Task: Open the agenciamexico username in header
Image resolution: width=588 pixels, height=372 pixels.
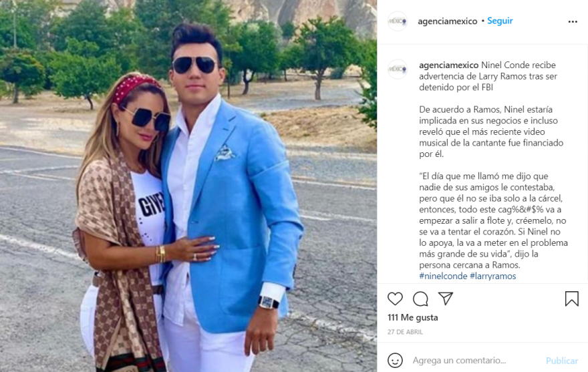Action: (448, 21)
